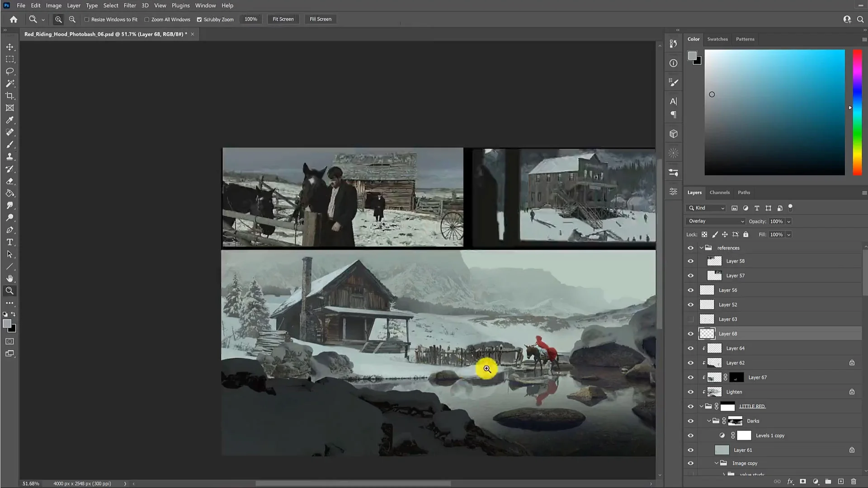Hide the references group

[690, 248]
